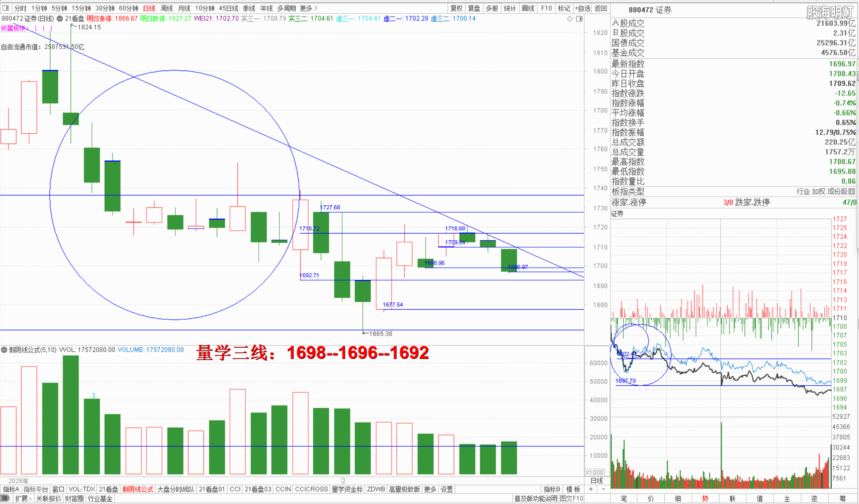Toggle the 复权 price adjustment button
The width and height of the screenshot is (859, 504).
456,8
